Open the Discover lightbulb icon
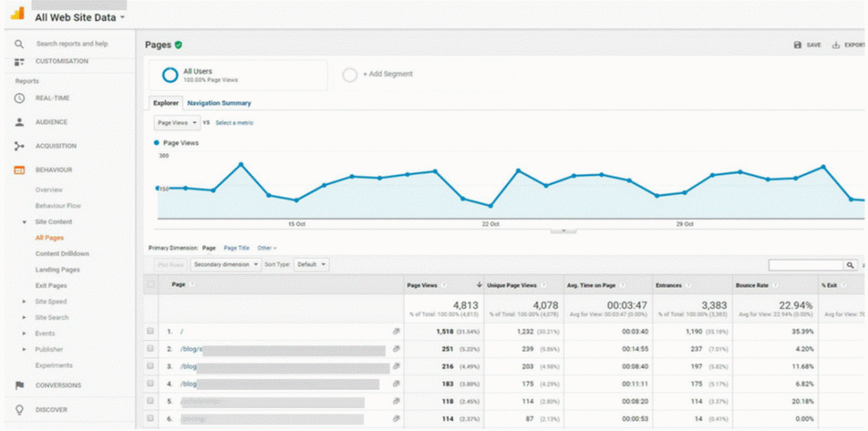This screenshot has height=431, width=868. coord(20,410)
